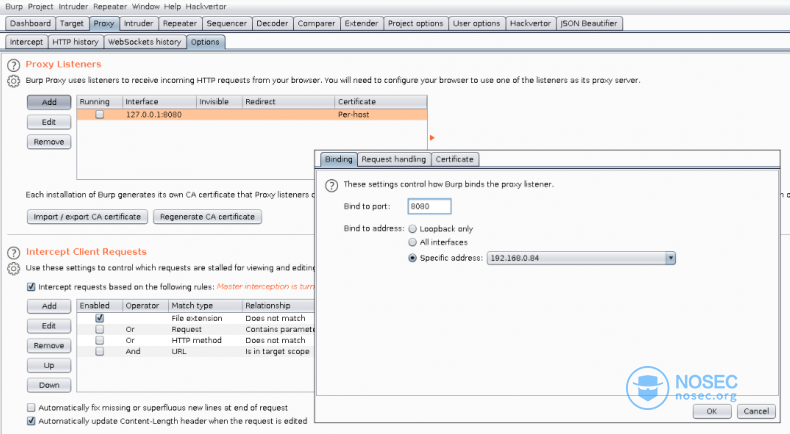Select Loopback only radio button
Screen dimensions: 790x434
pos(413,229)
